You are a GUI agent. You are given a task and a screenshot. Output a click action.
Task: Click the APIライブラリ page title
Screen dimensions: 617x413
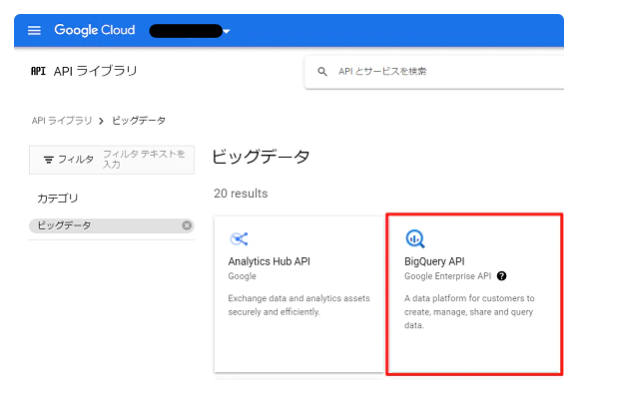tap(96, 71)
